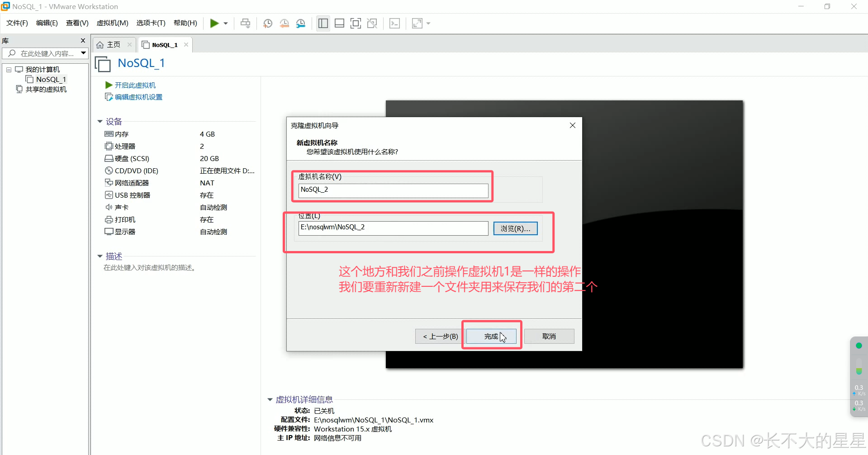
Task: Click the Workstation 15.x 虚拟机 compatibility text
Action: [x=353, y=429]
